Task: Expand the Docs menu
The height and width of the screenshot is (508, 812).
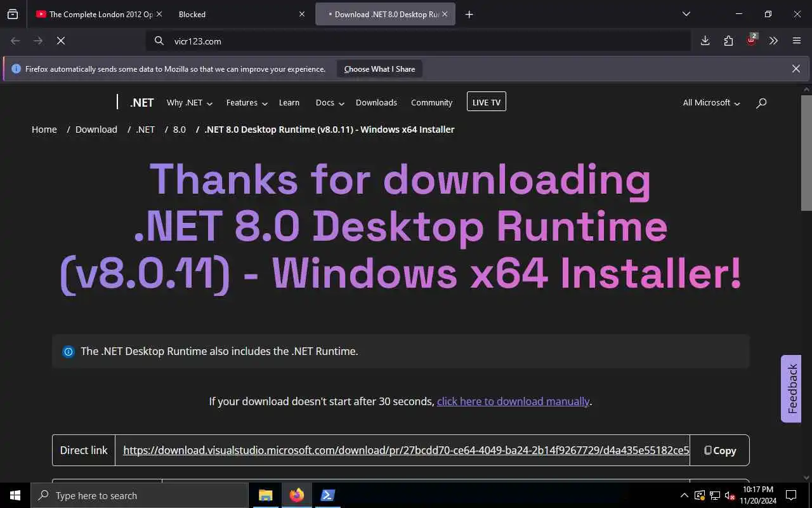Action: tap(330, 102)
